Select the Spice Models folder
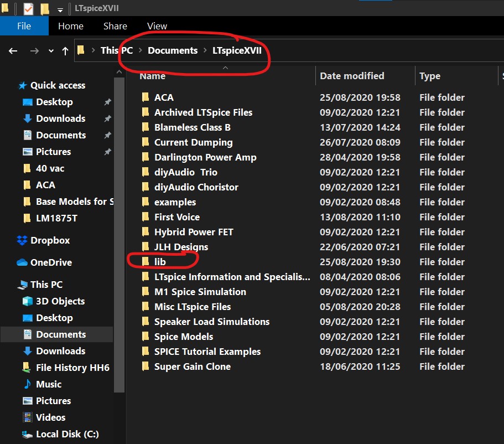 pos(178,337)
